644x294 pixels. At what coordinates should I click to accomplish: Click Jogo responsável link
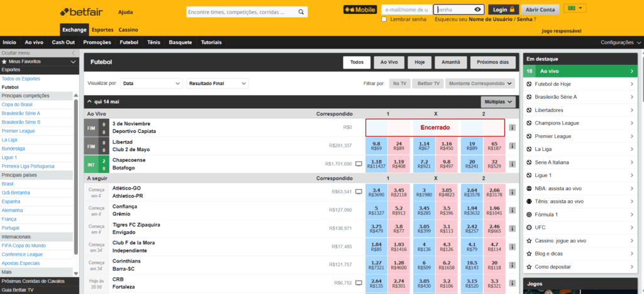click(x=562, y=31)
